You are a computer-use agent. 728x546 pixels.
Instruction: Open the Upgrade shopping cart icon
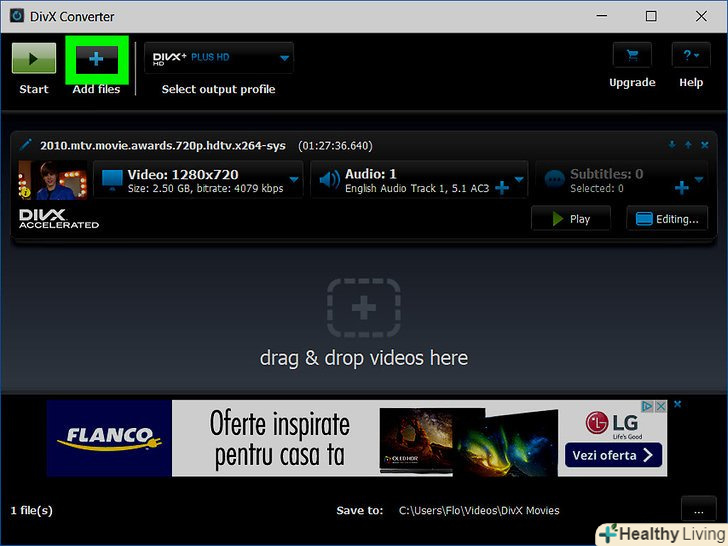(x=632, y=56)
